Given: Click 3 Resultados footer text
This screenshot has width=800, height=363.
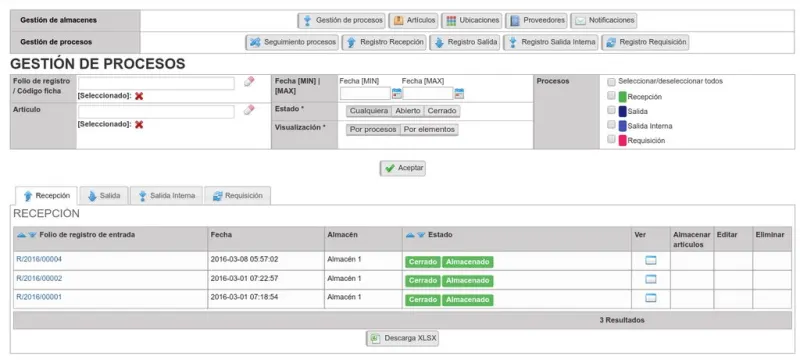Looking at the screenshot, I should [x=621, y=320].
